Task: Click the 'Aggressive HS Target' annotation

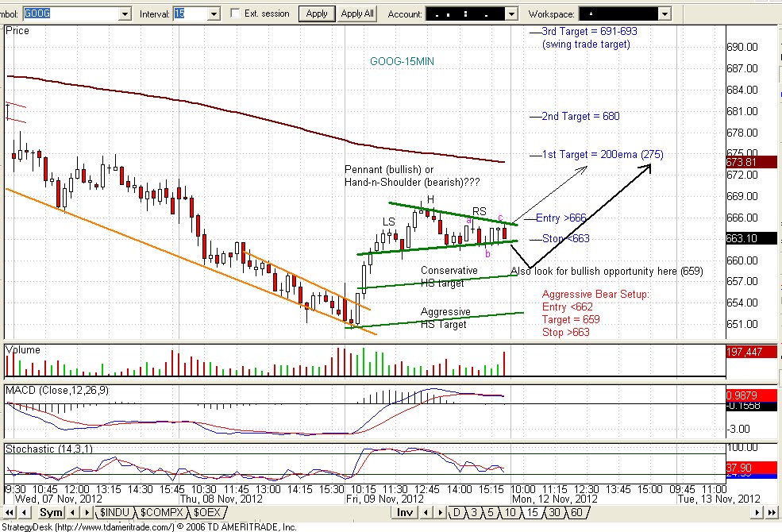Action: (445, 318)
